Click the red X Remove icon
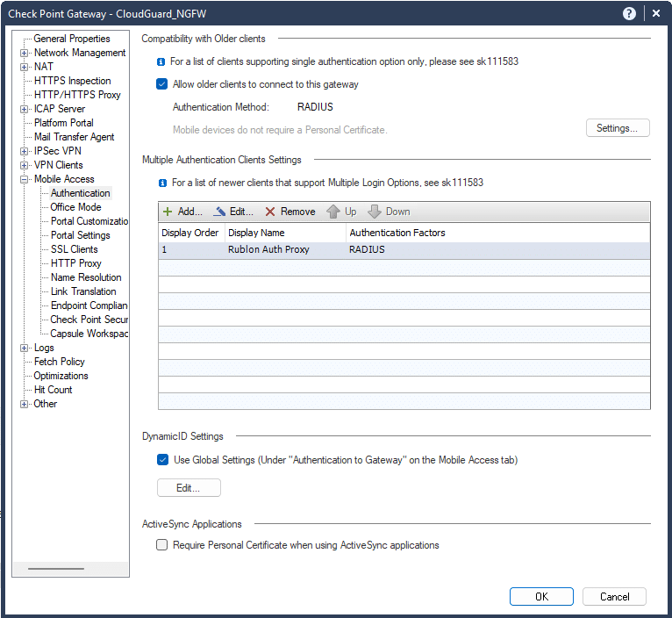 click(270, 212)
